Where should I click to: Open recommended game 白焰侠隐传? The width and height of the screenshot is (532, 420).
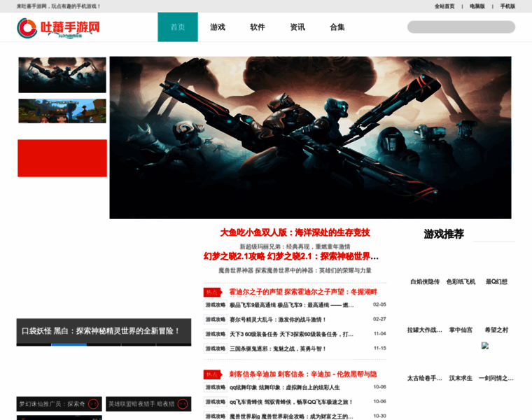click(x=425, y=281)
